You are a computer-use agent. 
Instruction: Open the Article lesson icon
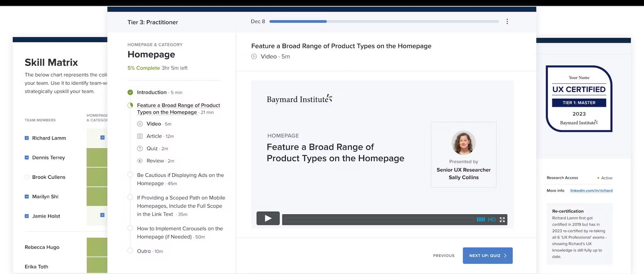coord(140,136)
